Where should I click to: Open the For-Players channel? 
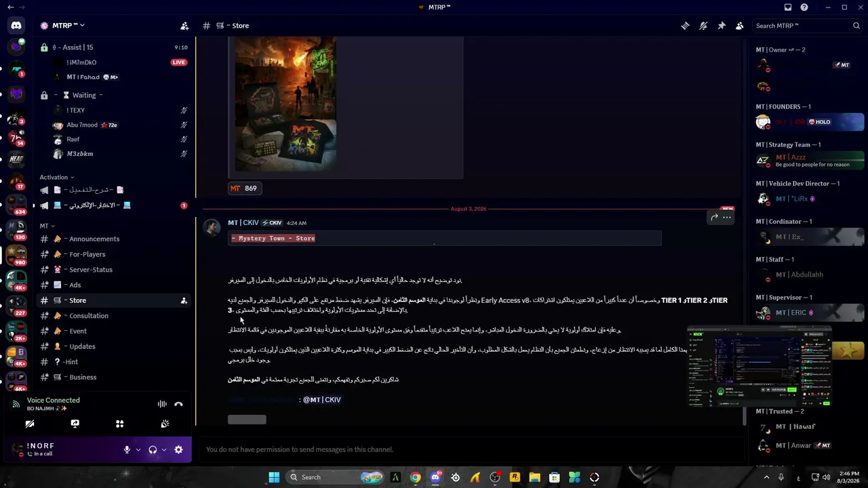click(x=113, y=254)
